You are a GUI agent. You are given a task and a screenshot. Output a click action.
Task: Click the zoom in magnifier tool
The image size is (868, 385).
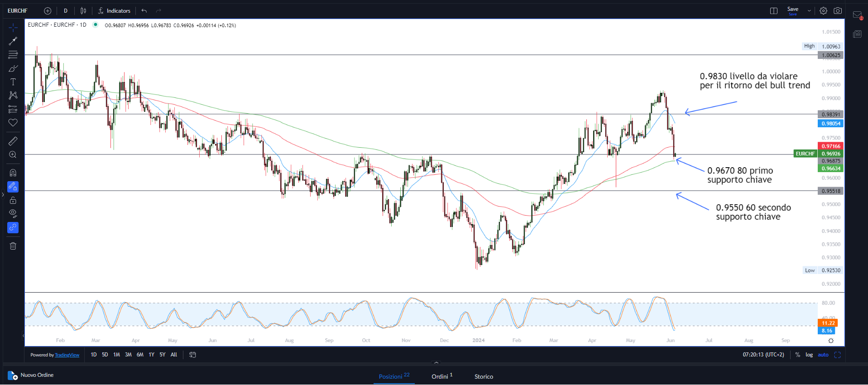point(13,155)
